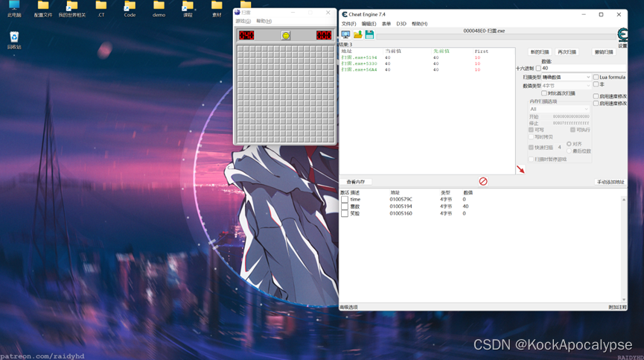
Task: Select the demo desktop folder
Action: [x=159, y=9]
